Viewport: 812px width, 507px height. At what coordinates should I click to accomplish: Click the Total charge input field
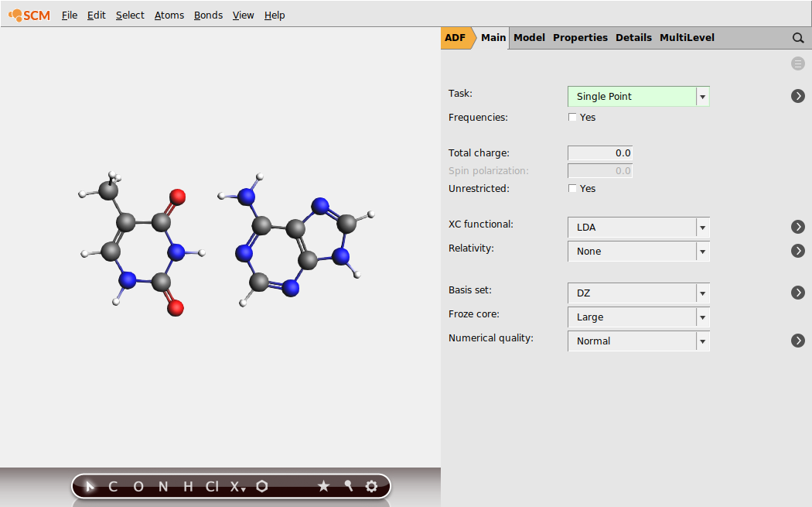pos(600,152)
